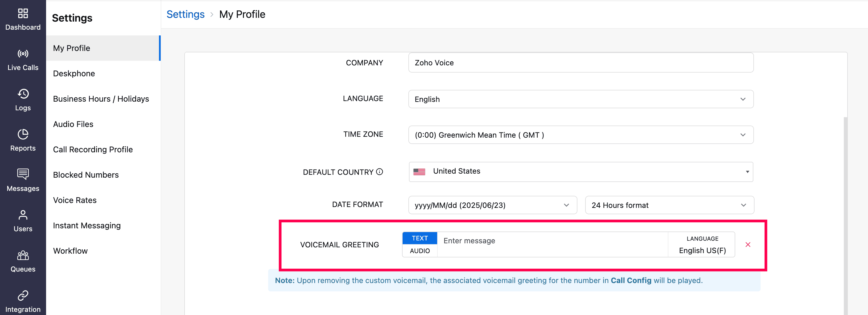Click the Settings breadcrumb link
Viewport: 868px width, 315px height.
185,14
